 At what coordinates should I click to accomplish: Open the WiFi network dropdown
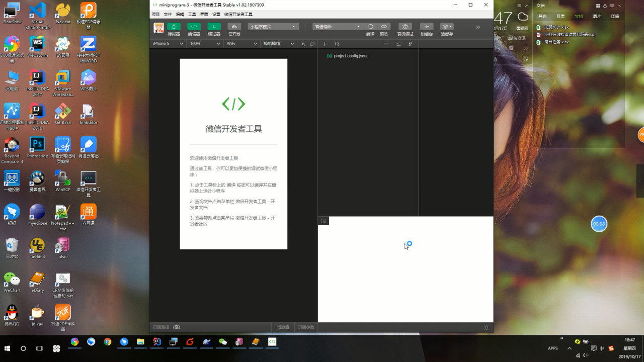242,44
